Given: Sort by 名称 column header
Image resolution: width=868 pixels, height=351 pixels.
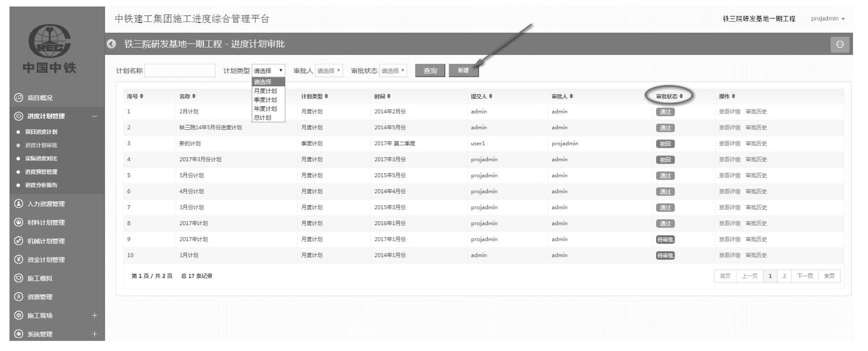Looking at the screenshot, I should [x=187, y=96].
